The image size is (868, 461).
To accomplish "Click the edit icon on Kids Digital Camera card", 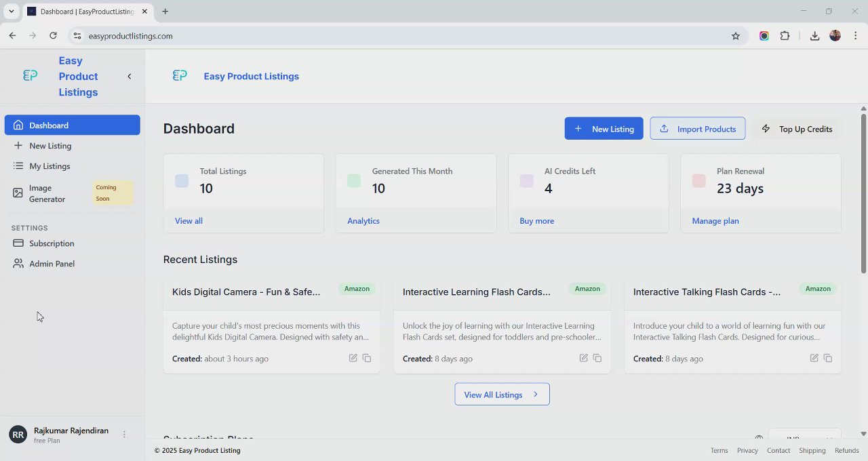I will click(x=353, y=358).
